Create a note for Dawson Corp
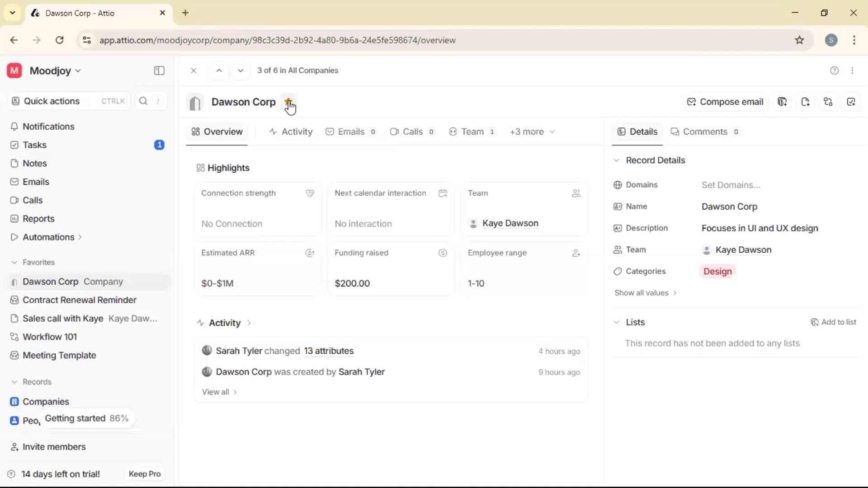Viewport: 868px width, 488px height. [x=806, y=102]
